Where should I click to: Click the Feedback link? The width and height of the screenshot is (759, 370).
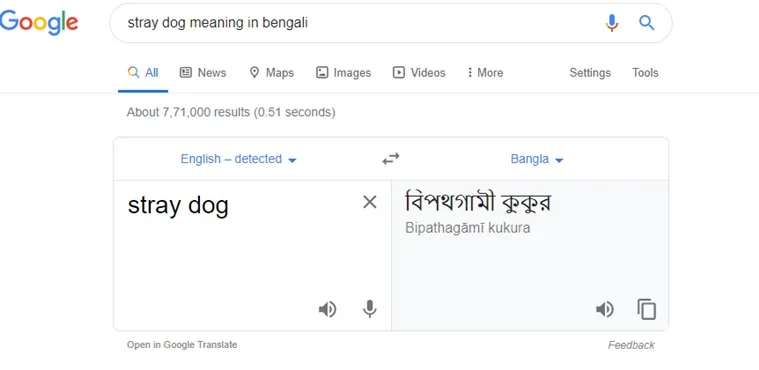pyautogui.click(x=631, y=345)
